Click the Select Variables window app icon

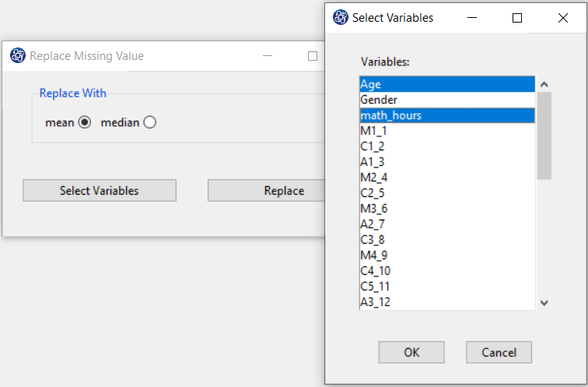[341, 17]
